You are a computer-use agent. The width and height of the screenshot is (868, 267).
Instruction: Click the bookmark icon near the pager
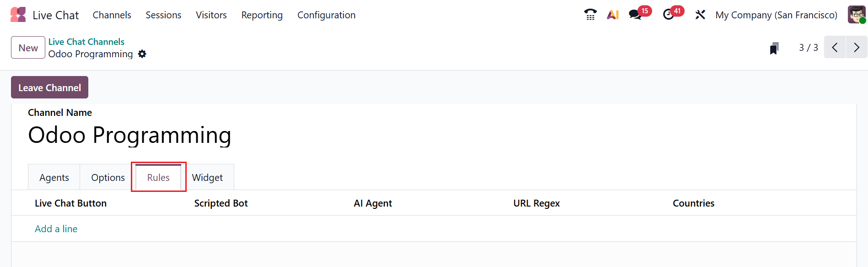pyautogui.click(x=774, y=48)
